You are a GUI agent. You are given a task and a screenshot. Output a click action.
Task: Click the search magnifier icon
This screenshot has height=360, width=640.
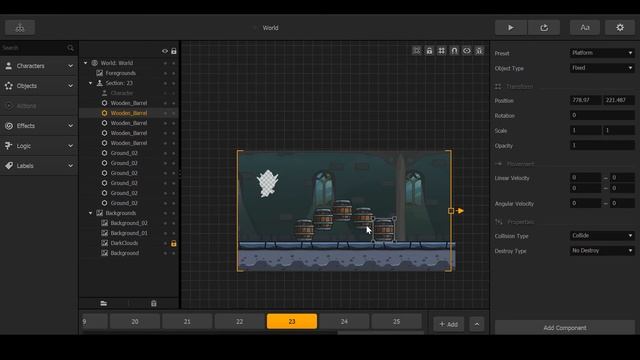[70, 48]
